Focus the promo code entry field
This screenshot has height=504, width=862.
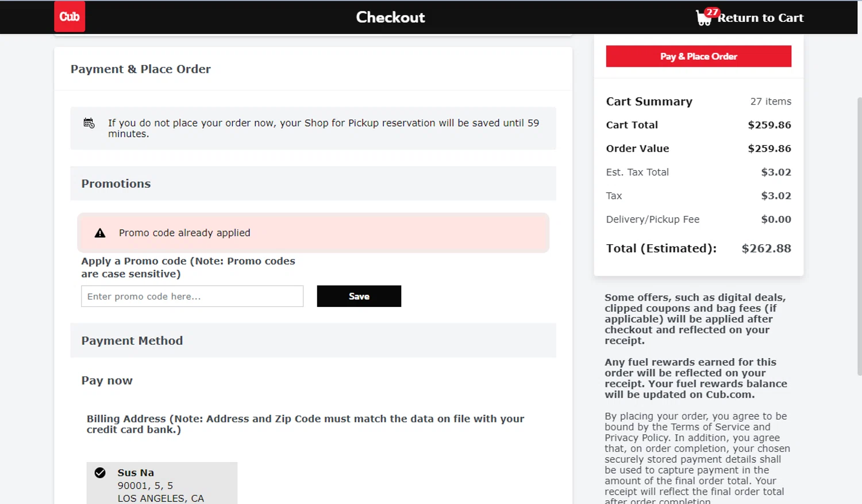pyautogui.click(x=192, y=296)
